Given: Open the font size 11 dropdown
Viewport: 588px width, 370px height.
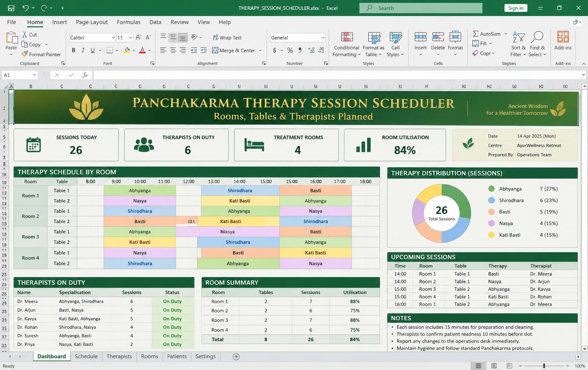Looking at the screenshot, I should click(130, 37).
